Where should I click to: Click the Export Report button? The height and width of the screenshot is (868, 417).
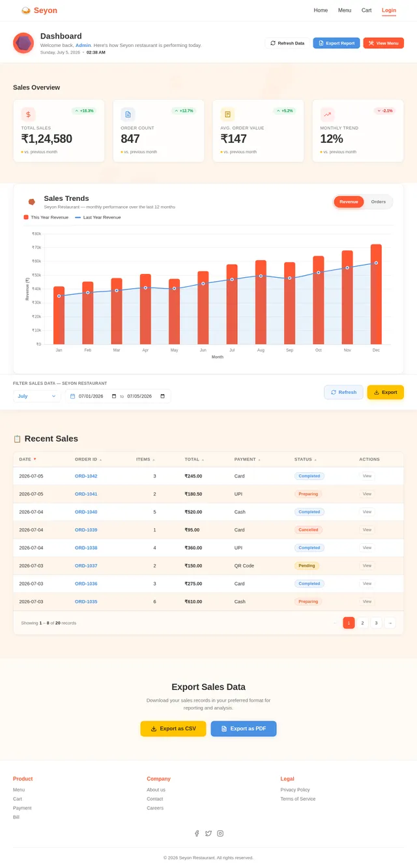pos(336,43)
